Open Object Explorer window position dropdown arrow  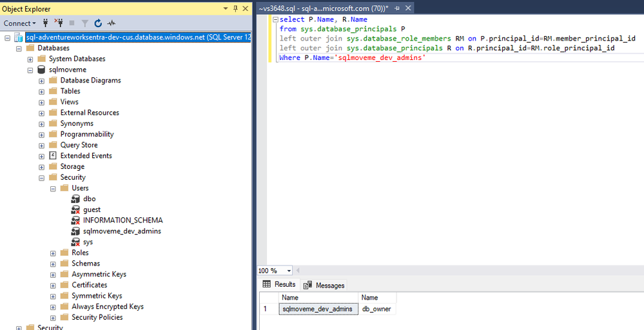tap(226, 8)
